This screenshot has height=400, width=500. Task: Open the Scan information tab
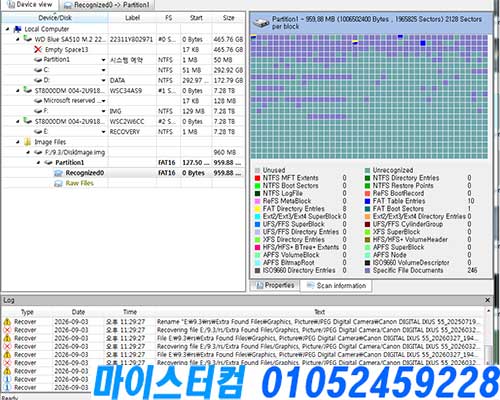click(336, 286)
